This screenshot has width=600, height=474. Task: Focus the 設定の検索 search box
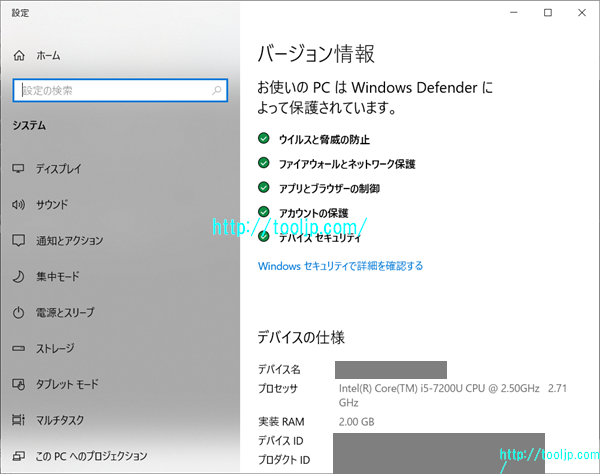tap(120, 90)
